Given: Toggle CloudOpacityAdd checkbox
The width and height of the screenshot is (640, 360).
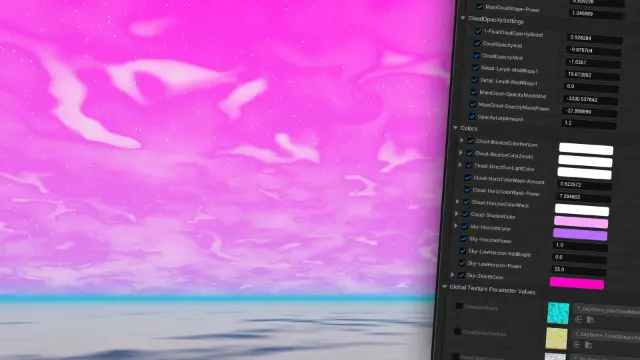Looking at the screenshot, I should [477, 43].
